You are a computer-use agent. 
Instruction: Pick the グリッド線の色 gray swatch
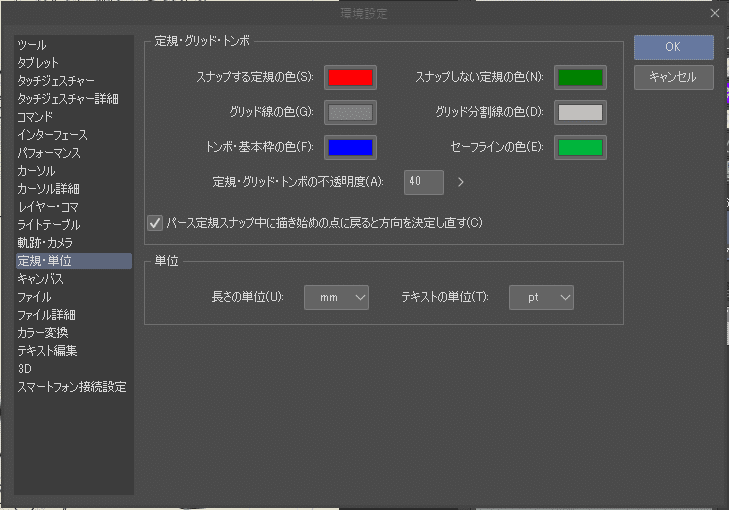point(351,113)
